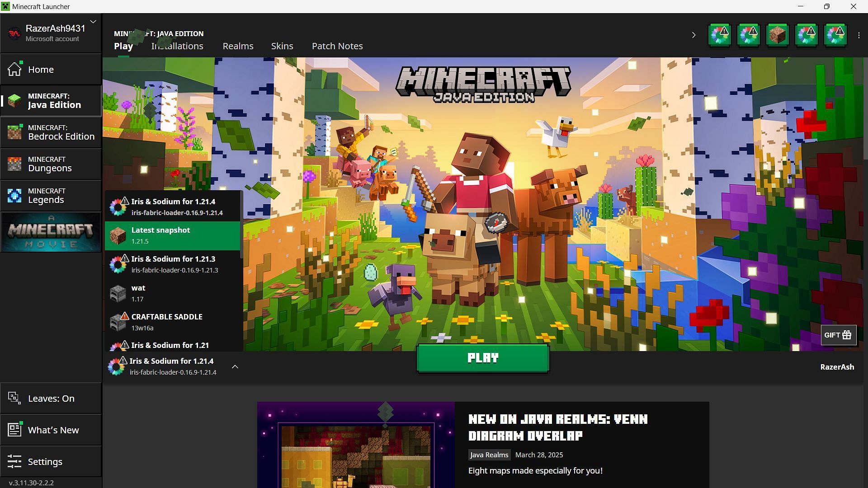Click the RazerAsh9431 account avatar
This screenshot has height=488, width=868.
pos(14,33)
